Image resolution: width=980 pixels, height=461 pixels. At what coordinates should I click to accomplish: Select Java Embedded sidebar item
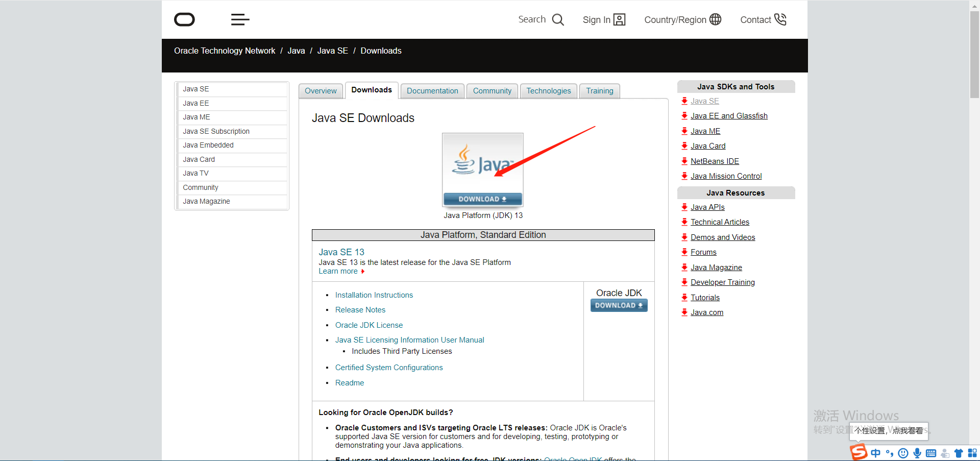click(x=232, y=145)
